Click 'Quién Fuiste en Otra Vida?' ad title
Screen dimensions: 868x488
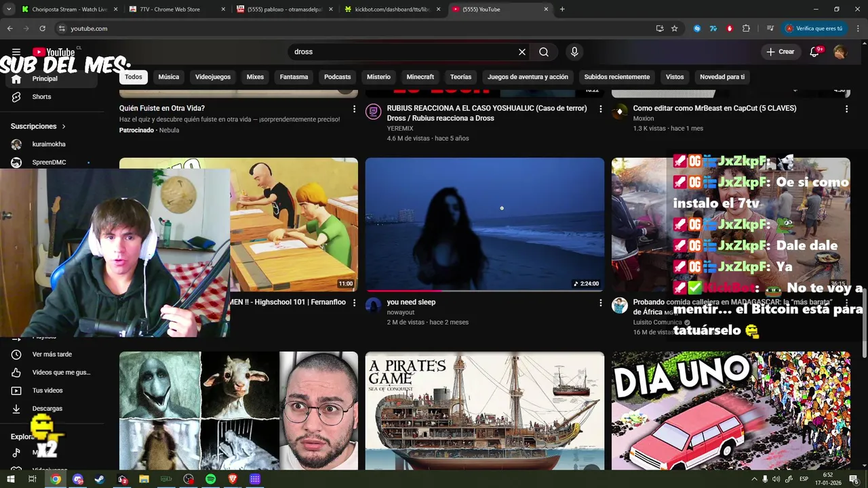coord(162,108)
